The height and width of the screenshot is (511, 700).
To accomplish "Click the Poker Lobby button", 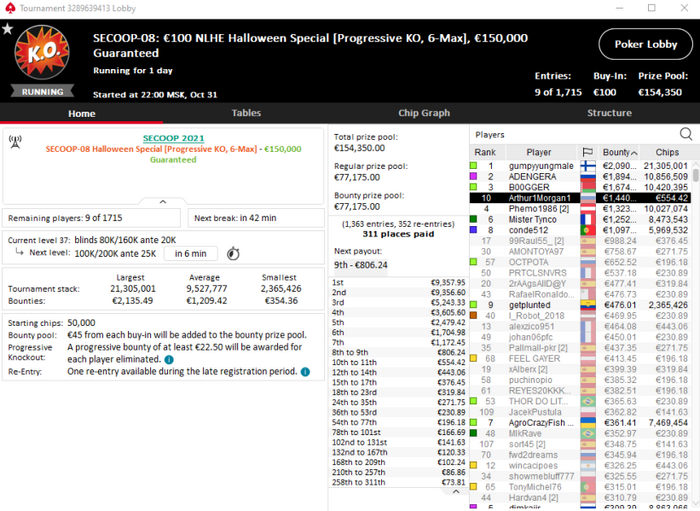I will point(646,44).
